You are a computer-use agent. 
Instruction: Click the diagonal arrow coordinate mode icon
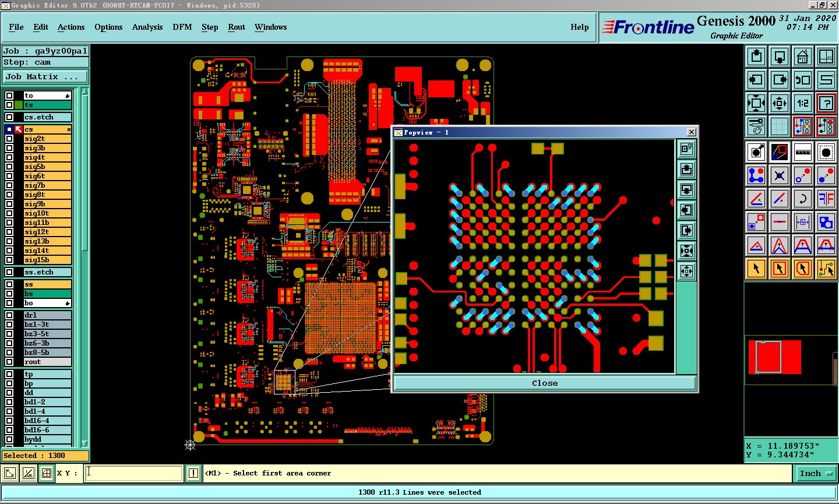coord(10,473)
